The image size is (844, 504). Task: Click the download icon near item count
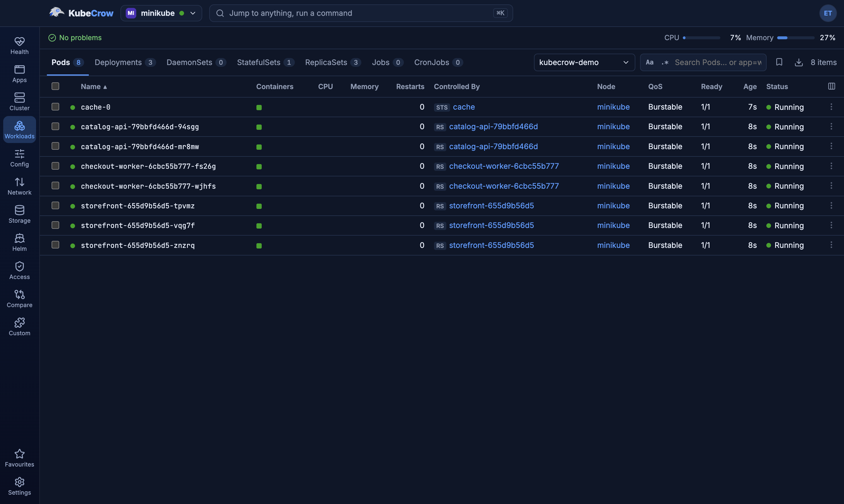[x=799, y=62]
